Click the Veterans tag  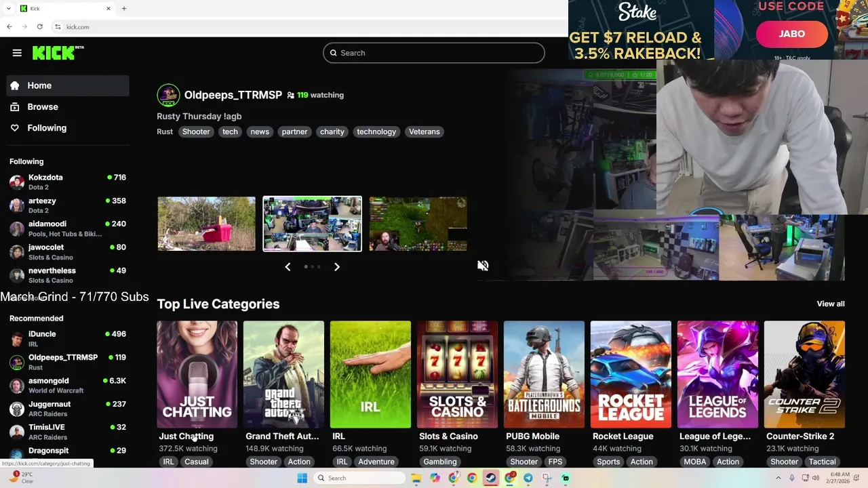(425, 131)
